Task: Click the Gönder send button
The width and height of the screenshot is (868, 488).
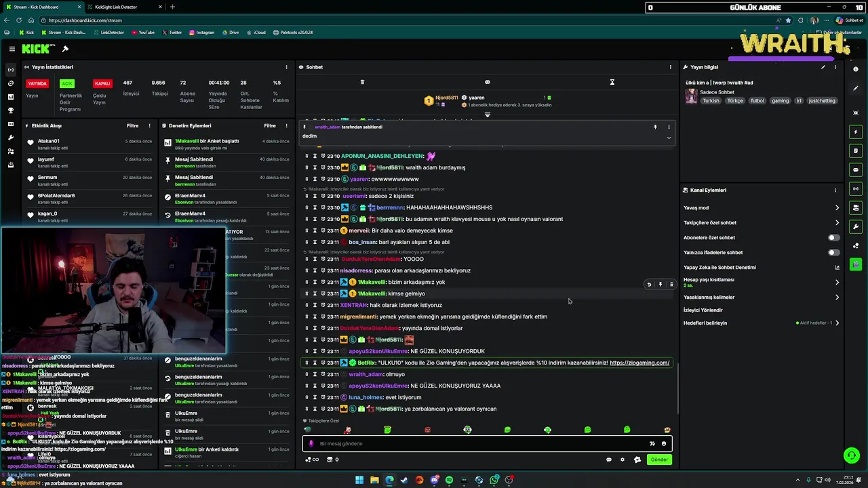Action: pos(659,460)
